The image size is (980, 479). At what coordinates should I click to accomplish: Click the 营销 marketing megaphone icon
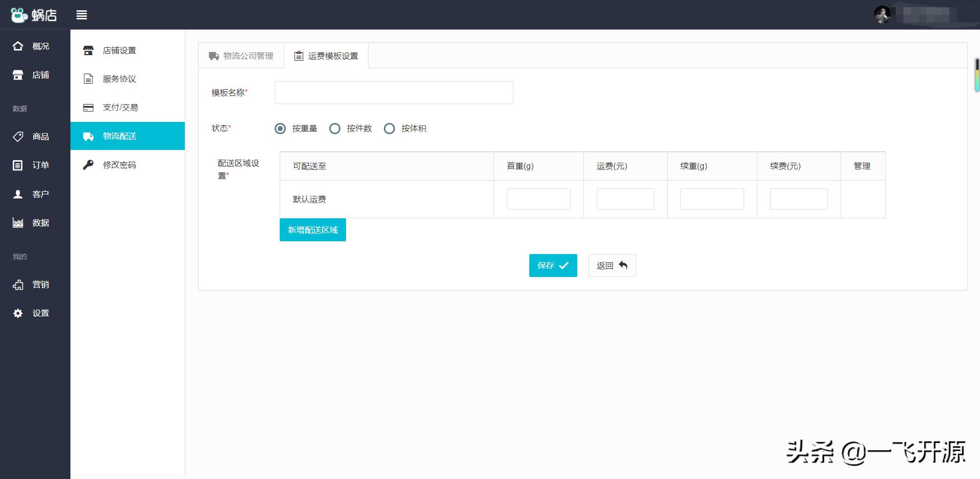(18, 284)
